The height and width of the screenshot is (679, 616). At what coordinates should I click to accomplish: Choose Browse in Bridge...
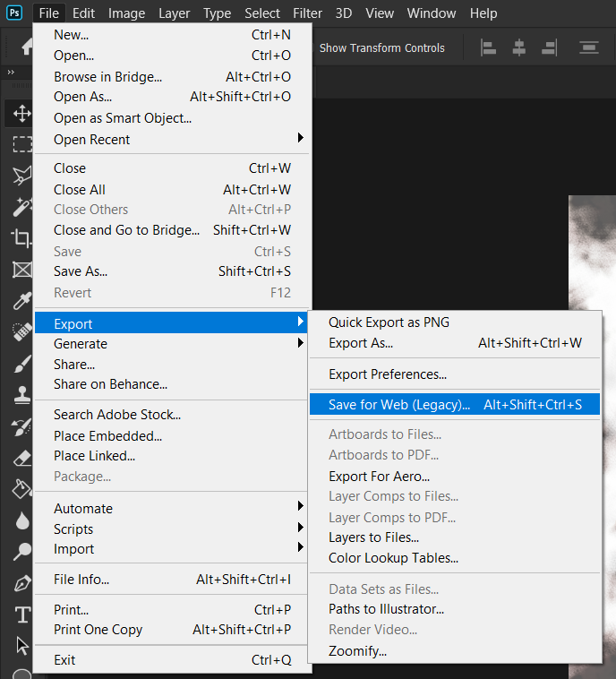[172, 77]
